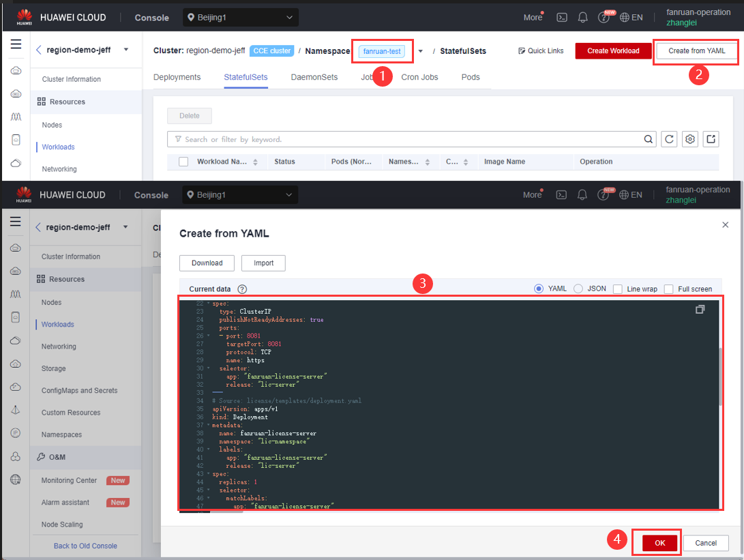Expand cluster switcher arrow beside region-demo-jeff on StatefulSets page
Viewport: 744px width, 560px height.
126,49
